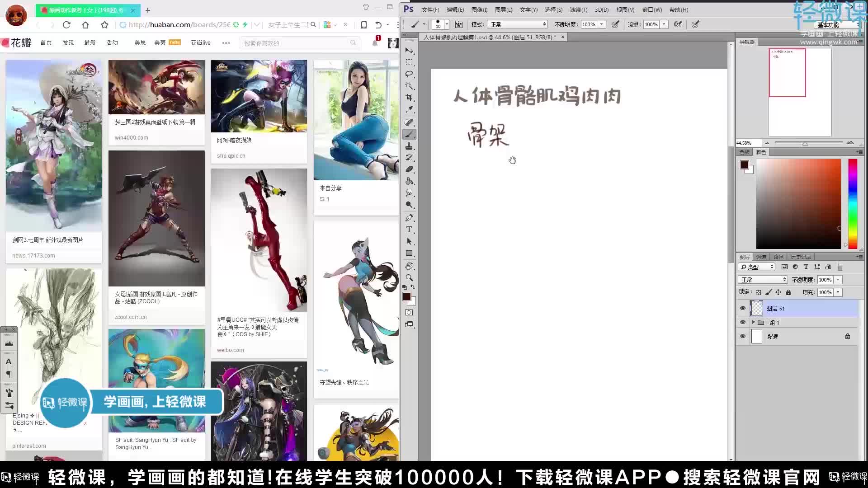Toggle visibility of the 背景 layer

coord(743,336)
